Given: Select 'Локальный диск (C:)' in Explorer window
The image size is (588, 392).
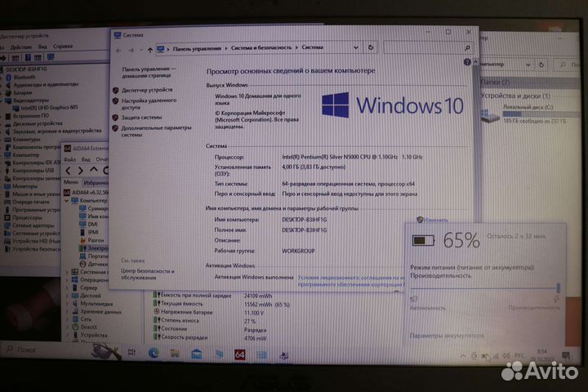Looking at the screenshot, I should pyautogui.click(x=528, y=114).
